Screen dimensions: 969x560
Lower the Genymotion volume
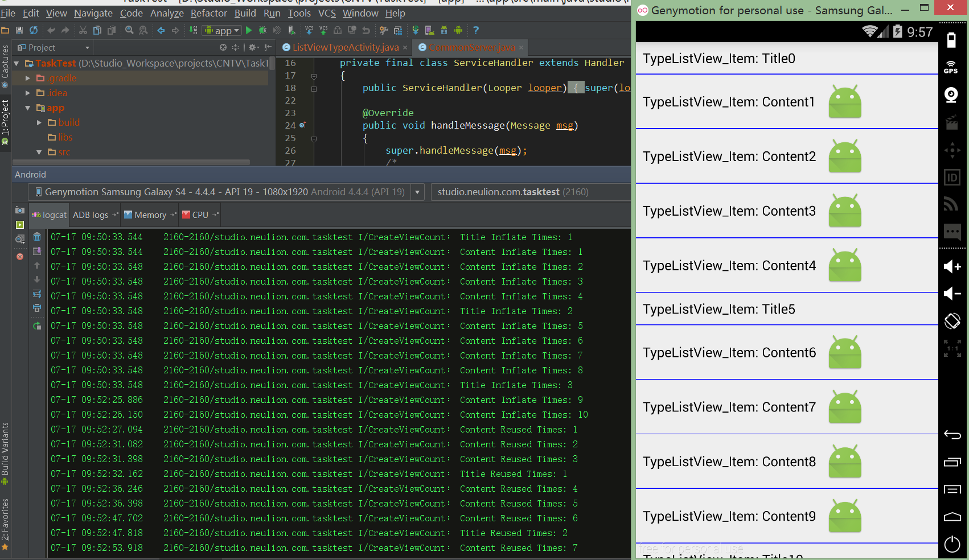coord(952,293)
